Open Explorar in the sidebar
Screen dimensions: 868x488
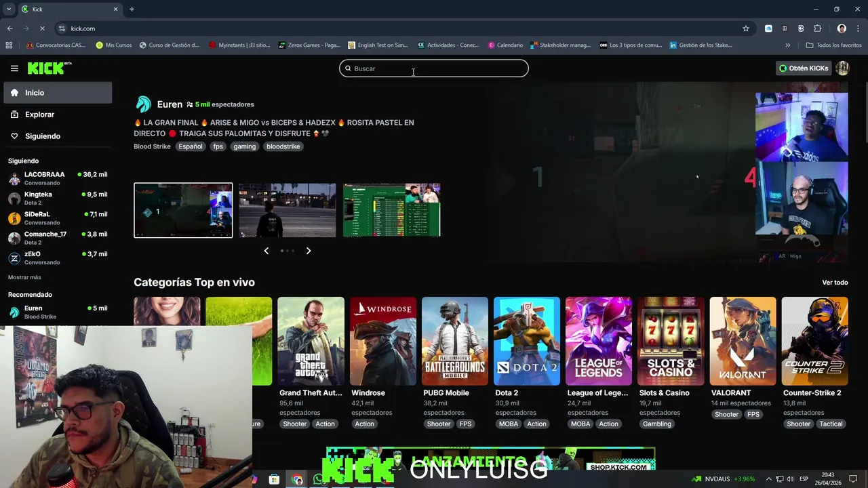coord(58,115)
